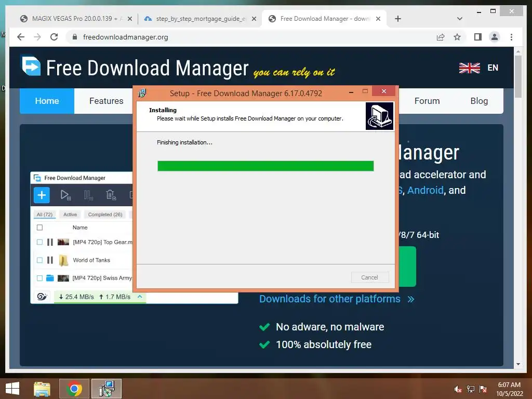Click the setup installer taskbar icon
The height and width of the screenshot is (399, 532).
pyautogui.click(x=107, y=389)
